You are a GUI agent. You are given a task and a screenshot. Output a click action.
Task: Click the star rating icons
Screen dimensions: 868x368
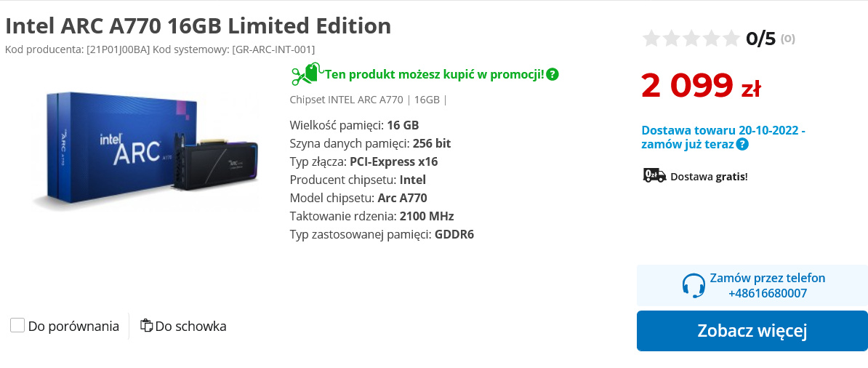click(691, 39)
